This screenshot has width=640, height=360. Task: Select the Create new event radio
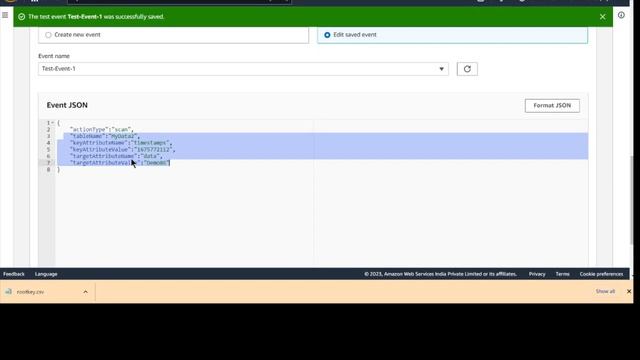(x=48, y=35)
